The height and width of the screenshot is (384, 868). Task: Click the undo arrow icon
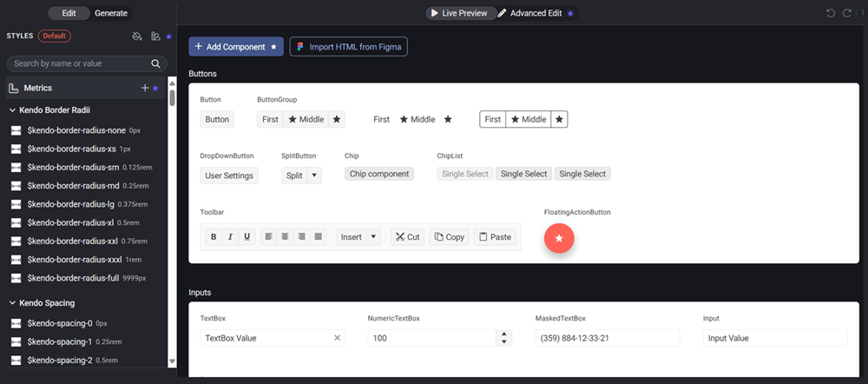point(831,13)
